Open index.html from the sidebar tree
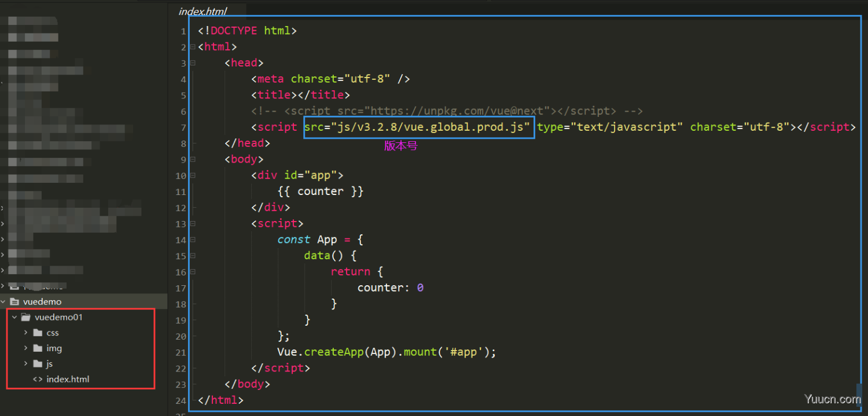Screen dimensions: 868x416 click(x=68, y=380)
